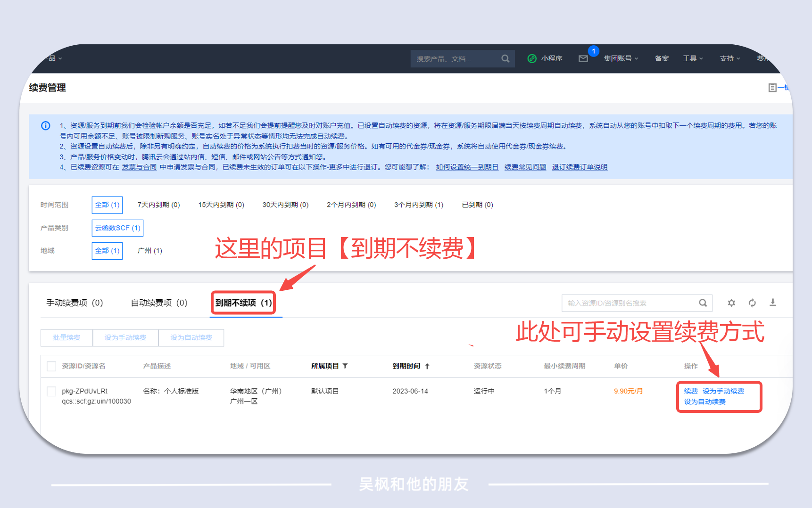The width and height of the screenshot is (812, 508).
Task: Select the 到期不续项 (1) tab
Action: click(x=244, y=303)
